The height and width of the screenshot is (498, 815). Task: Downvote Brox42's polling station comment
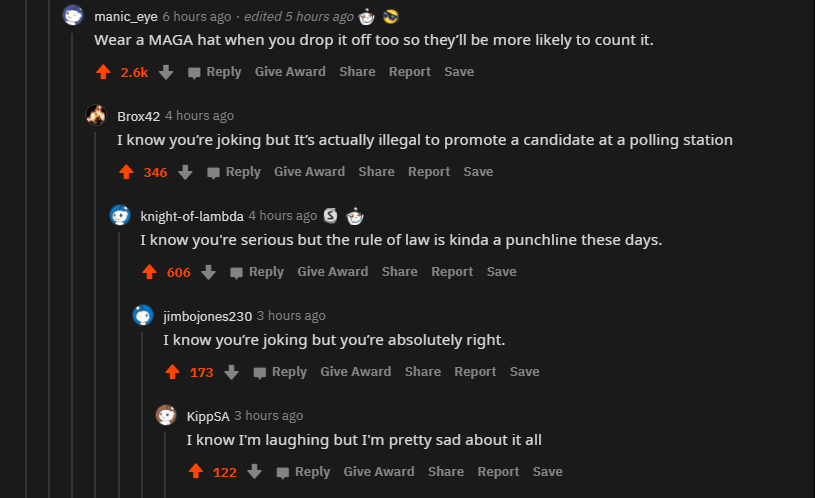pos(185,172)
